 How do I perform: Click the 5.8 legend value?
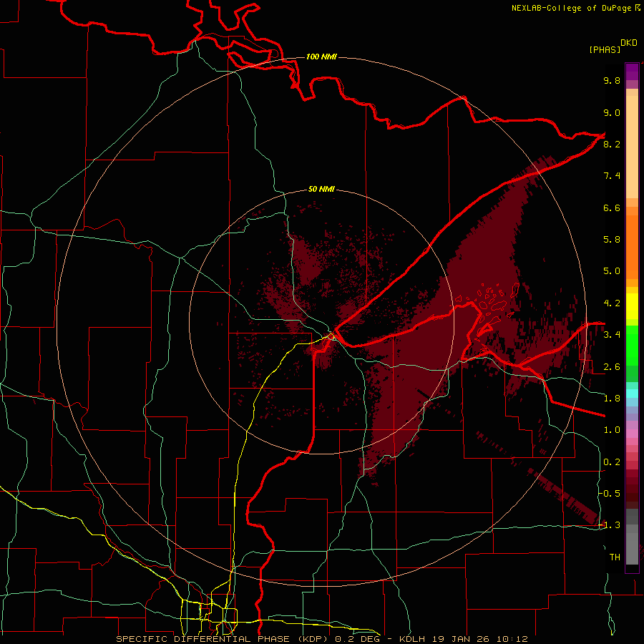click(612, 240)
